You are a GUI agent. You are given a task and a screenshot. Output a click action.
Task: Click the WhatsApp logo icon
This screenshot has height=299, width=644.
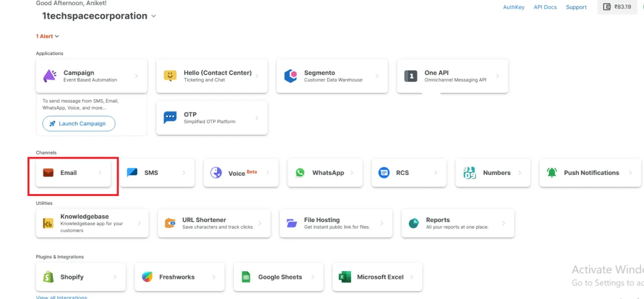point(300,173)
